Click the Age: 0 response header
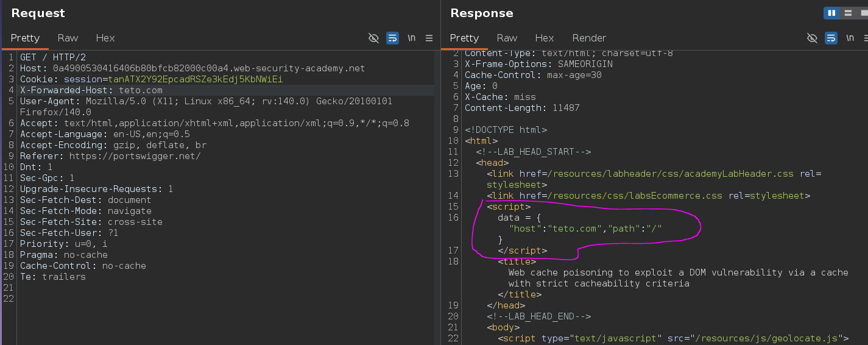The image size is (868, 345). (x=481, y=86)
